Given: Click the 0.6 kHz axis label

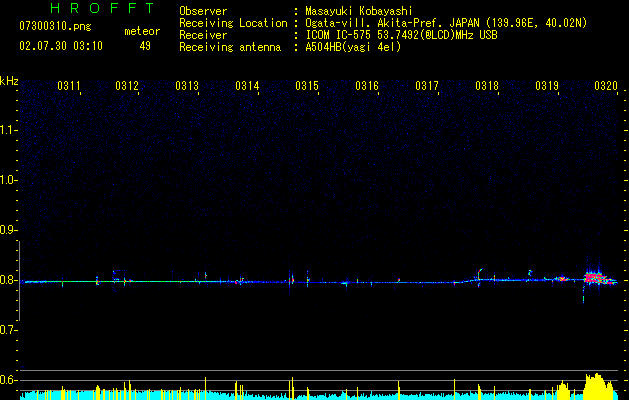Looking at the screenshot, I should [9, 380].
